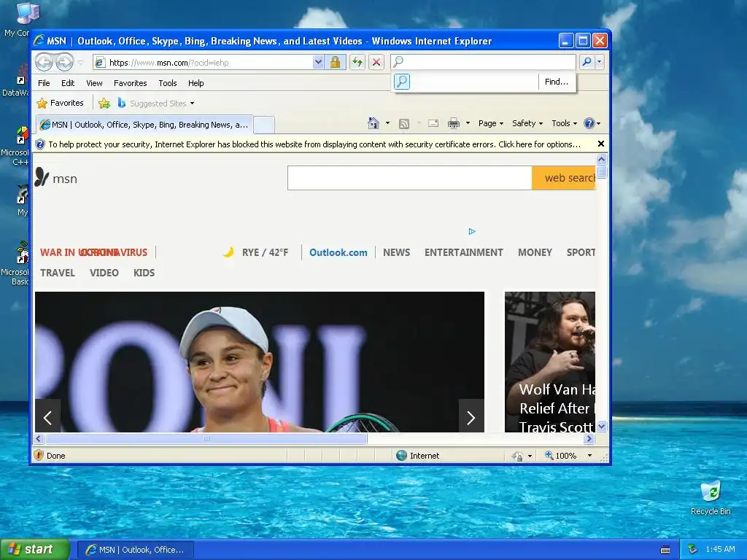This screenshot has height=560, width=747.
Task: Click the horizontal scrollbar thumb
Action: point(206,438)
